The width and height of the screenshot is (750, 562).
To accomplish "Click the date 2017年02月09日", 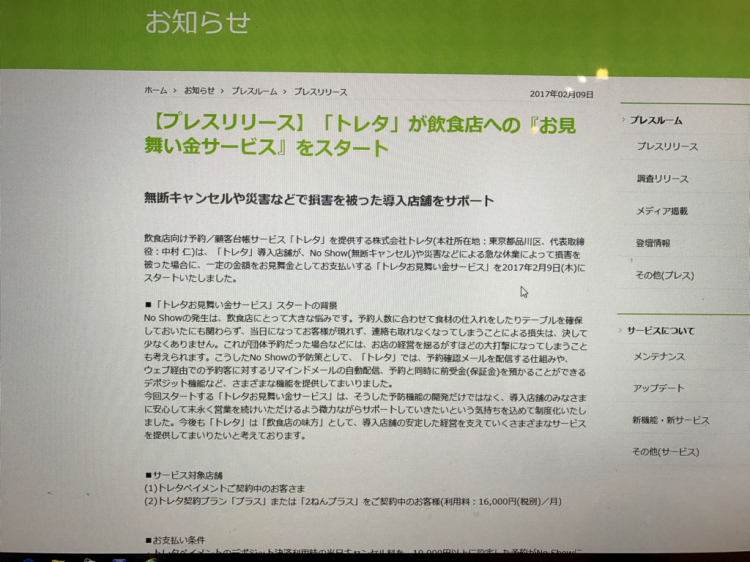I will point(562,94).
